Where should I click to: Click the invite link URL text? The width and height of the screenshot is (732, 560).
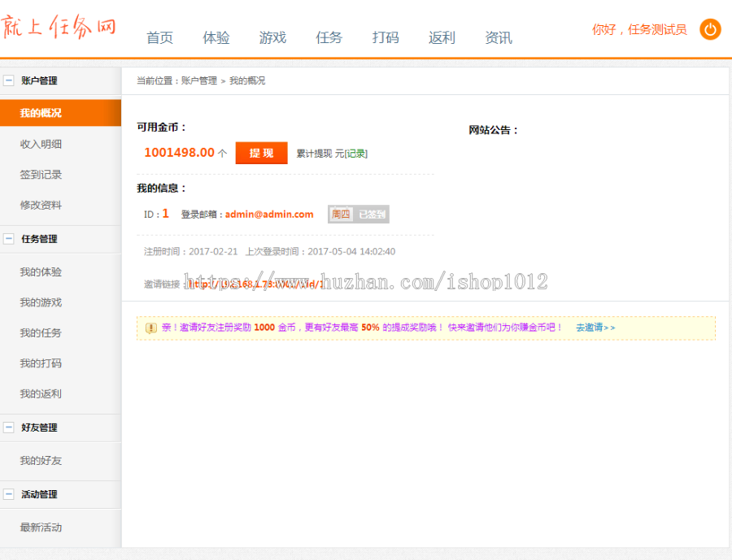(x=255, y=284)
